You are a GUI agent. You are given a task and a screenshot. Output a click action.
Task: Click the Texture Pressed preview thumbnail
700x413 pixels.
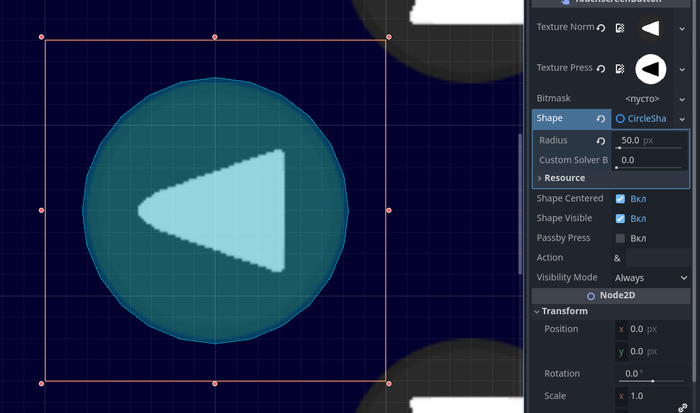click(651, 68)
